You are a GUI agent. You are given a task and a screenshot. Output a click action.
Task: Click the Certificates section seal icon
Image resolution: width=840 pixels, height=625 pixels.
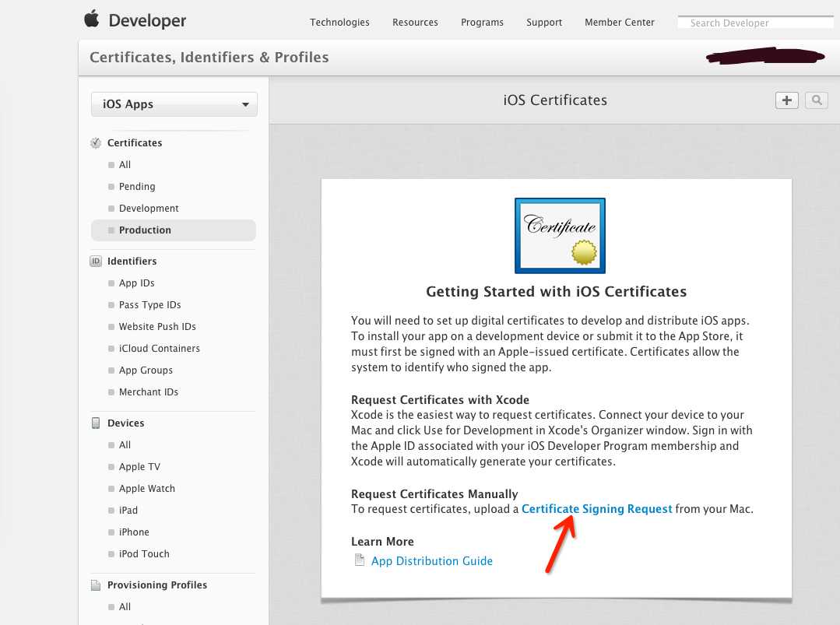(95, 143)
